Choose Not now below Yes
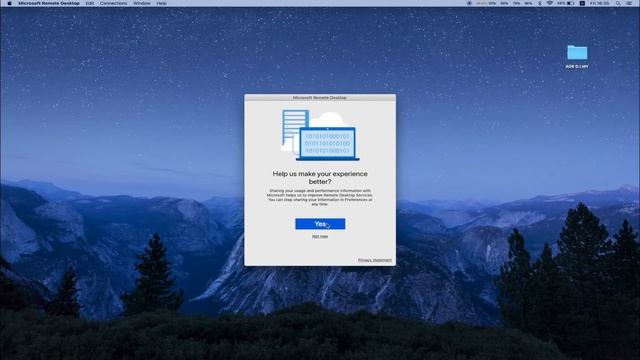640x360 pixels. 320,236
